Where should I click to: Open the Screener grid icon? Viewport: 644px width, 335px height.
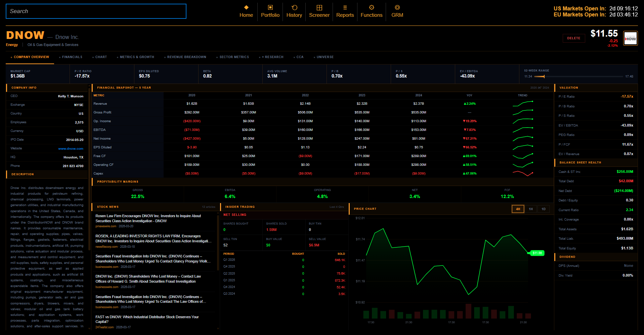click(319, 7)
